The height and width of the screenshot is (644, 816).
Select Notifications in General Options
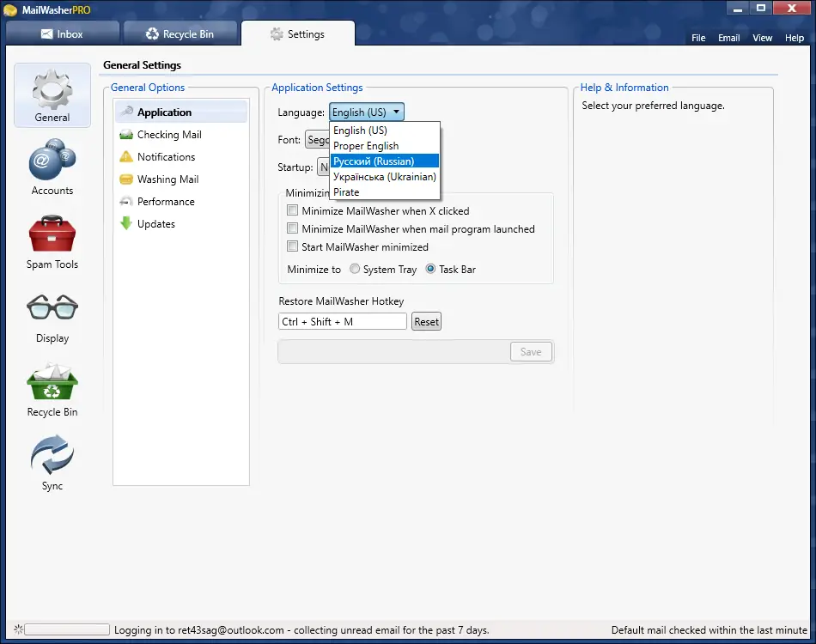(x=181, y=156)
